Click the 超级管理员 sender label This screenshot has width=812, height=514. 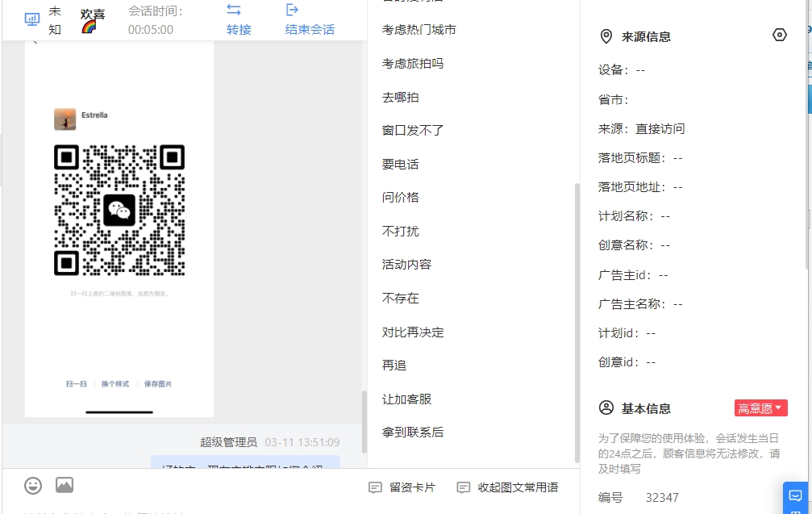tap(228, 442)
